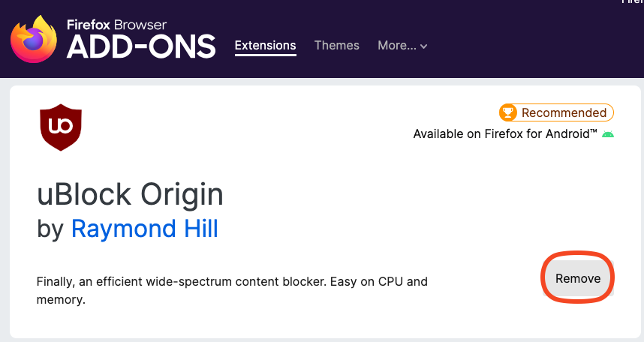Viewport: 644px width, 342px height.
Task: Click the Firefox Browser wordmark
Action: pyautogui.click(x=116, y=25)
